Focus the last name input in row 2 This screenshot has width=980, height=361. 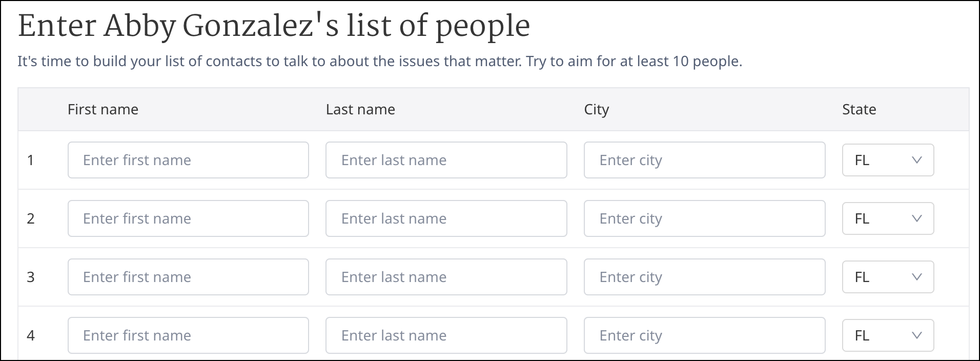(x=446, y=218)
